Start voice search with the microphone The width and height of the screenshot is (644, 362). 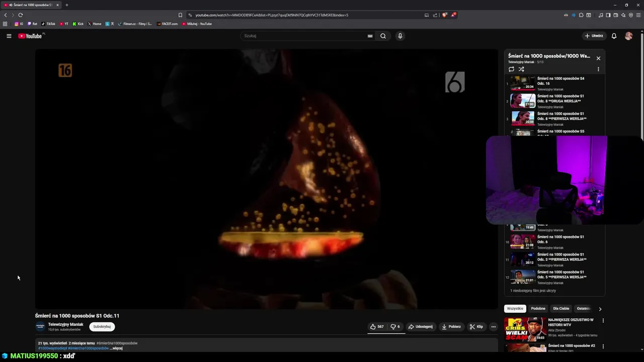[400, 36]
